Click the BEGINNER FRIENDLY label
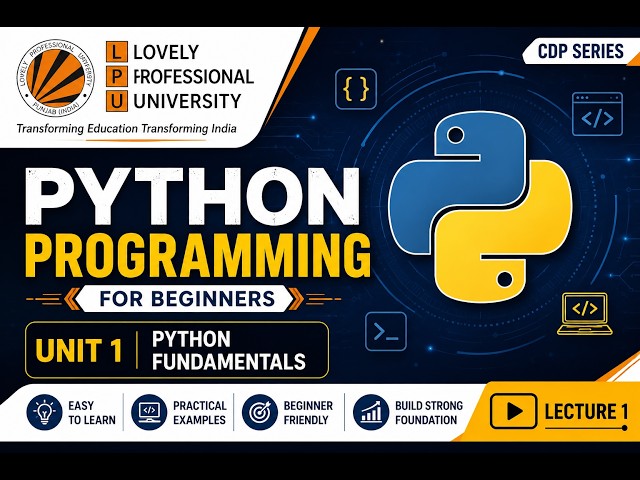This screenshot has height=480, width=640. pos(308,413)
